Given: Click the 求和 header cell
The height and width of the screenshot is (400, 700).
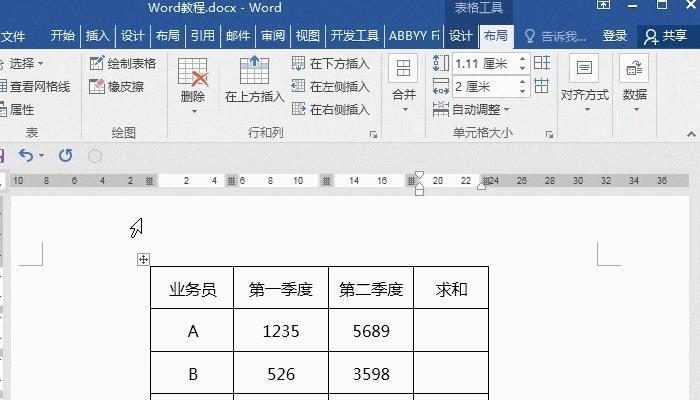Looking at the screenshot, I should 451,288.
